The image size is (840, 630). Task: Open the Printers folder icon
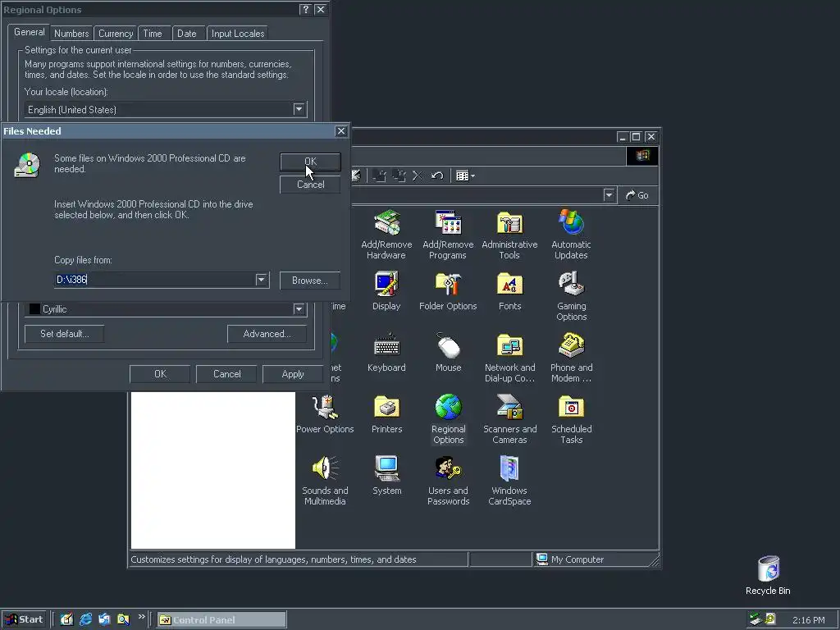click(x=386, y=413)
